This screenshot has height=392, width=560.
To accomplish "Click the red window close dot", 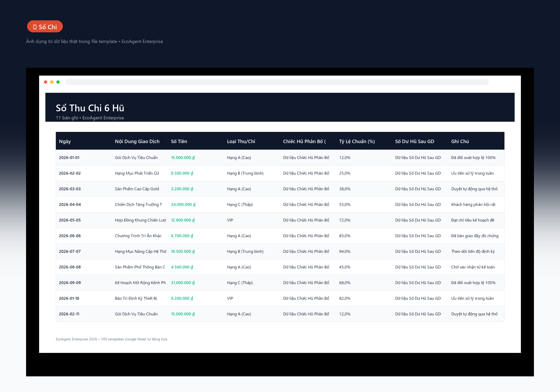I will point(46,82).
